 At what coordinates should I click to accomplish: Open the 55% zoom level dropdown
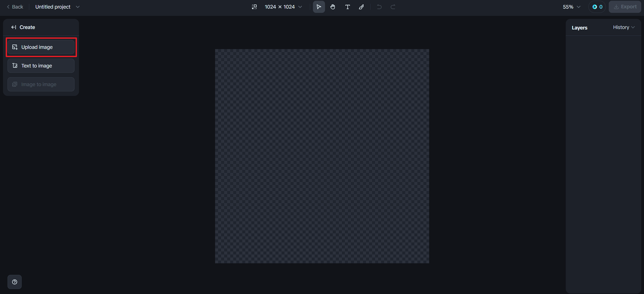point(572,7)
